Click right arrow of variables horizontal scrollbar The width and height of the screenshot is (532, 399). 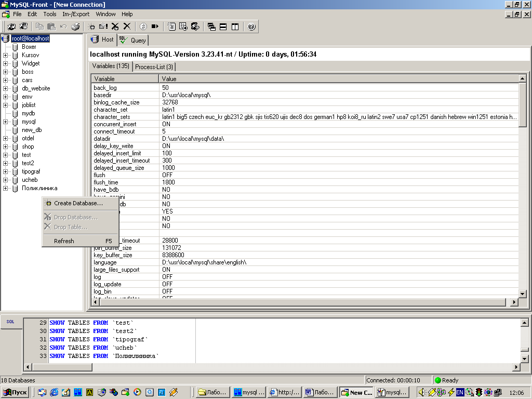coord(514,302)
